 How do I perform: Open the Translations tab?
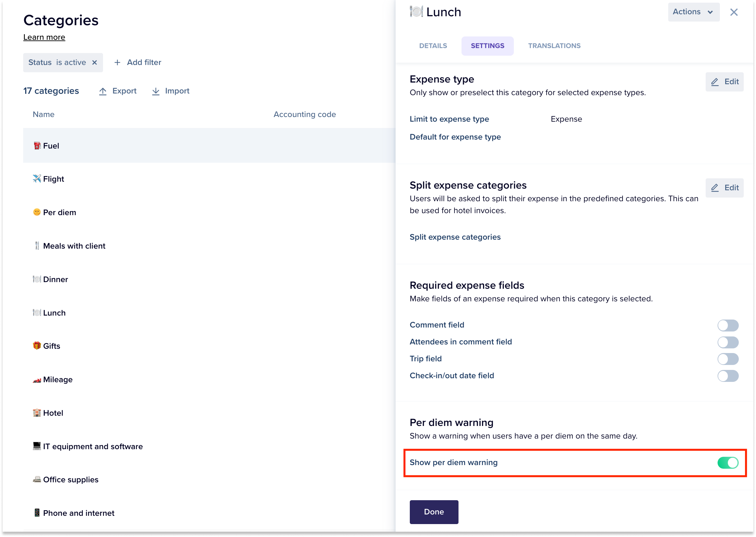[x=554, y=46]
